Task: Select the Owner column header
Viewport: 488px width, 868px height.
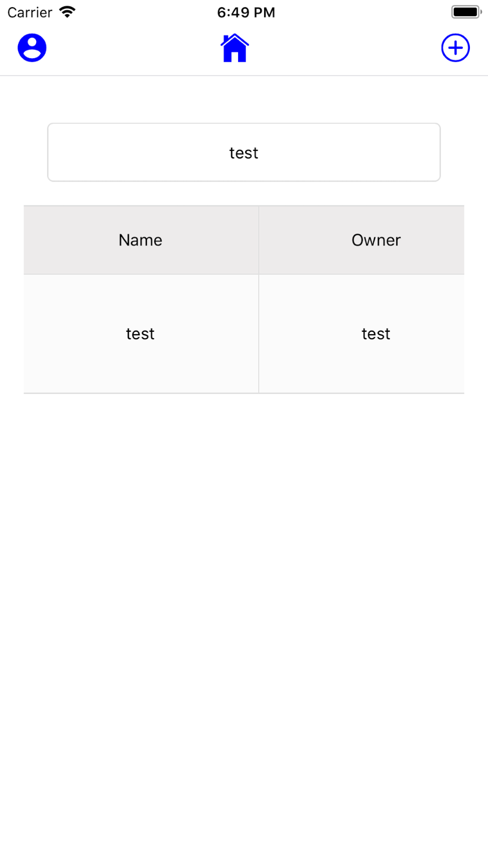Action: pyautogui.click(x=362, y=240)
